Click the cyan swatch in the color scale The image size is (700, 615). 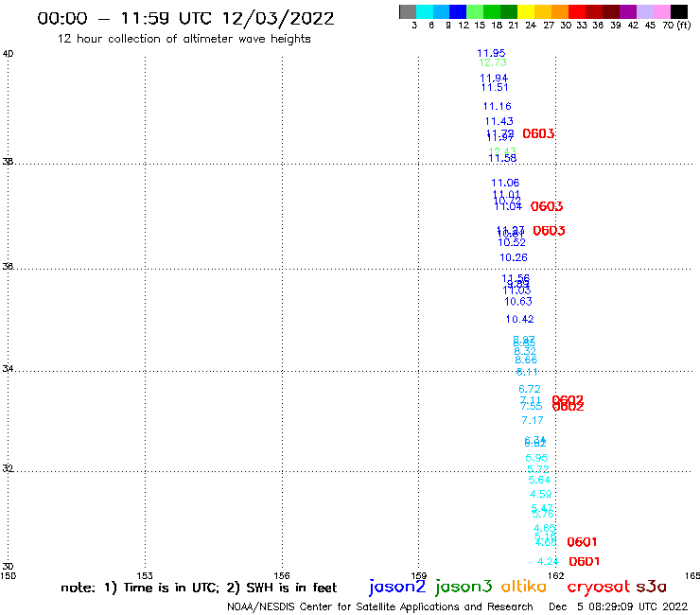click(424, 11)
